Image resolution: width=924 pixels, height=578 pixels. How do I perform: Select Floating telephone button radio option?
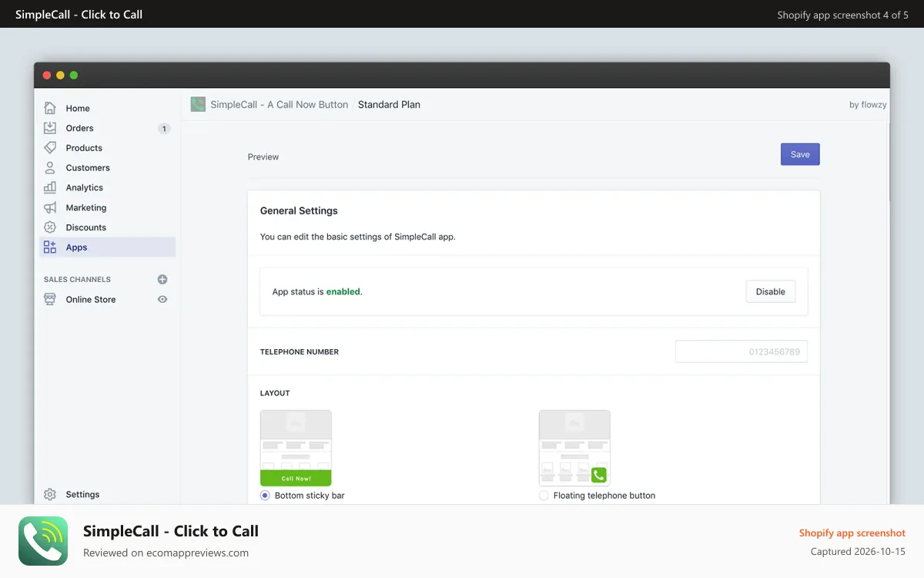coord(544,496)
